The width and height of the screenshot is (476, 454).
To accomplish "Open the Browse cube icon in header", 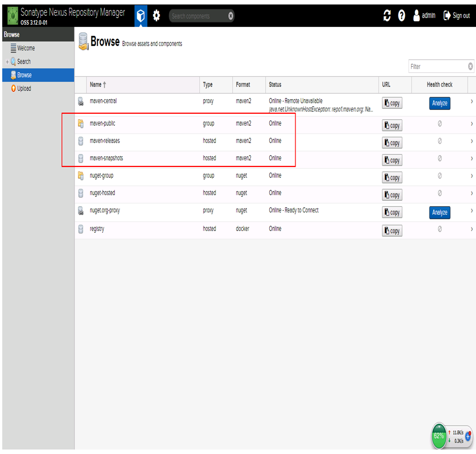I will 141,16.
